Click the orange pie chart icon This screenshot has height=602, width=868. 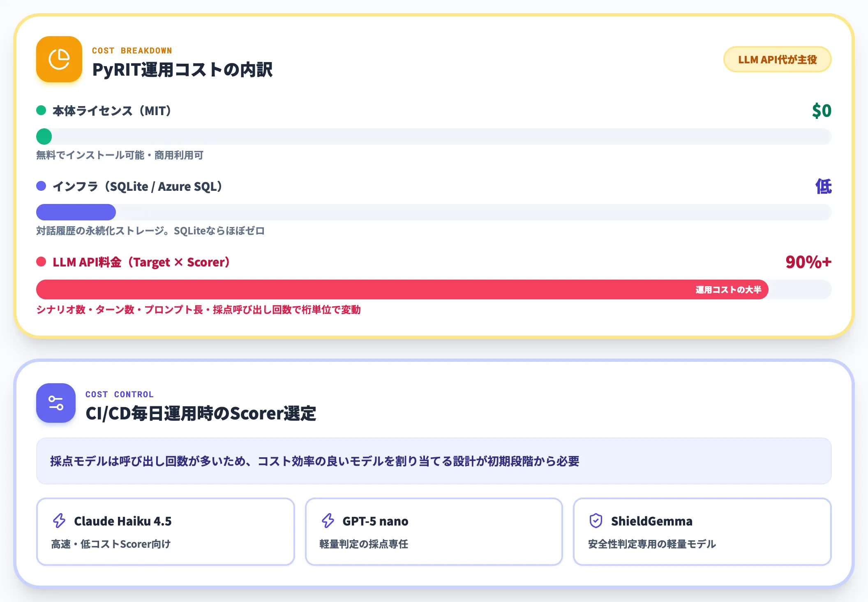pos(59,59)
